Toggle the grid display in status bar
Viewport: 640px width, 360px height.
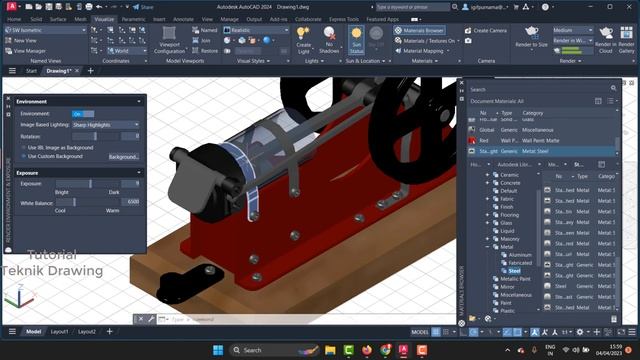(x=436, y=332)
